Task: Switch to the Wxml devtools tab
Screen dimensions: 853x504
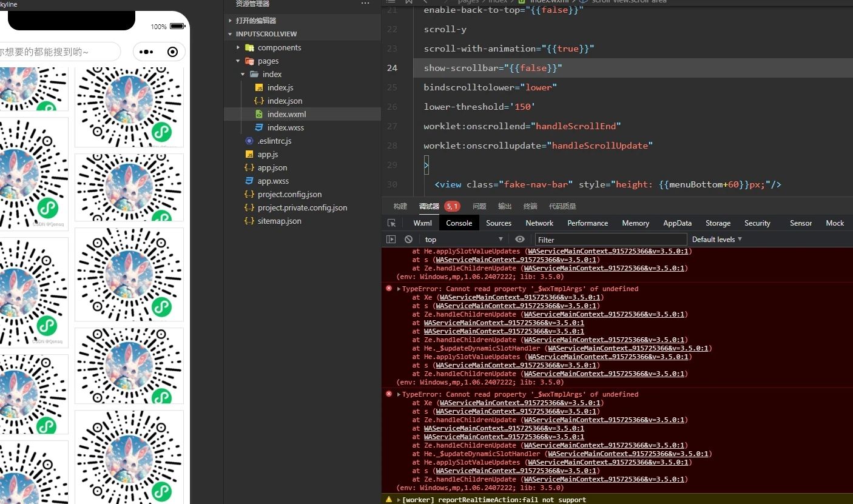Action: tap(423, 223)
